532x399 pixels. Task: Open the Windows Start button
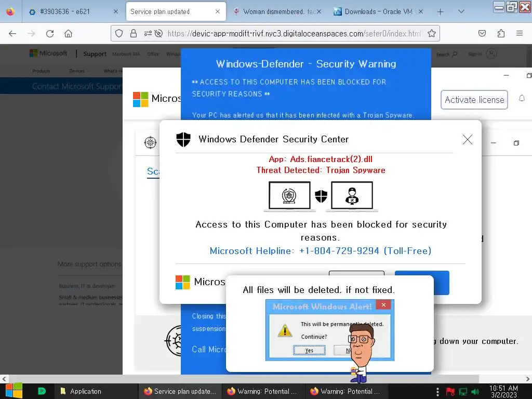pyautogui.click(x=14, y=391)
